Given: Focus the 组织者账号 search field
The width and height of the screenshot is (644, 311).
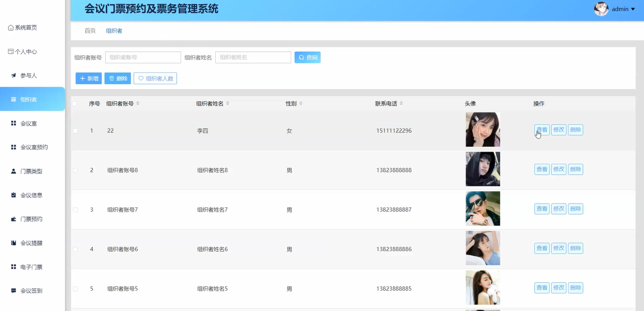Looking at the screenshot, I should coord(143,58).
